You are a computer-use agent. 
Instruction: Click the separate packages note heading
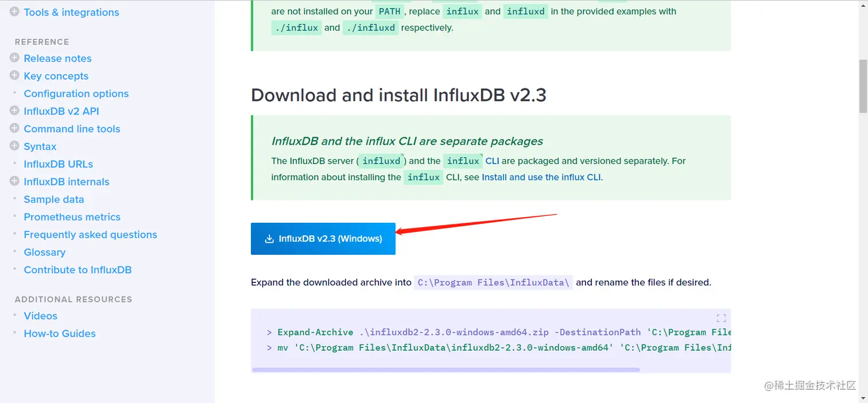click(x=407, y=141)
